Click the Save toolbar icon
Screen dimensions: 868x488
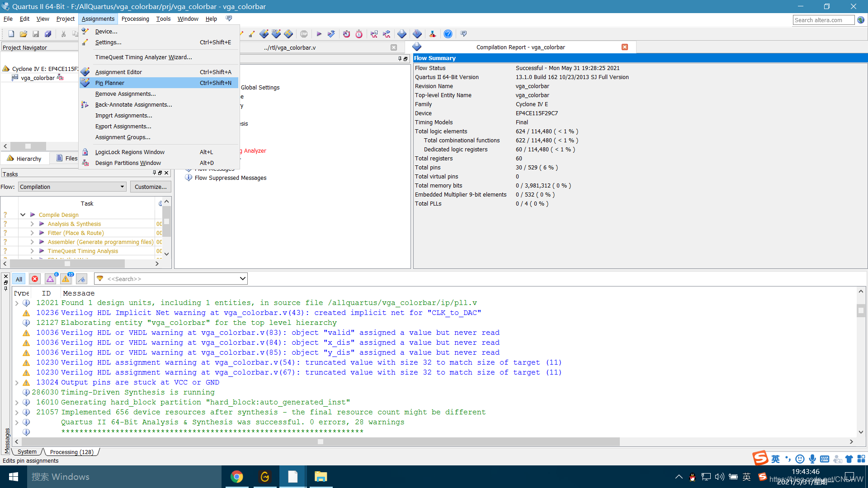(36, 34)
